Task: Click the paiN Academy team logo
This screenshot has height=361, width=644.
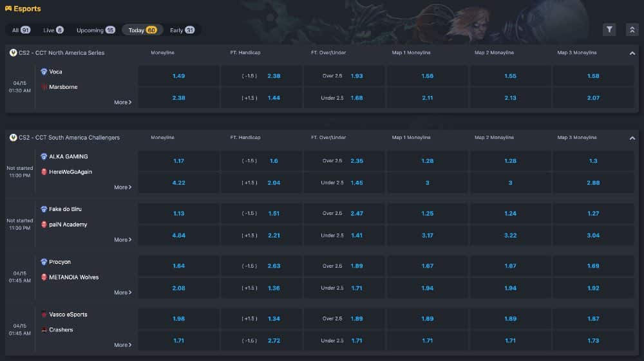Action: click(x=44, y=225)
